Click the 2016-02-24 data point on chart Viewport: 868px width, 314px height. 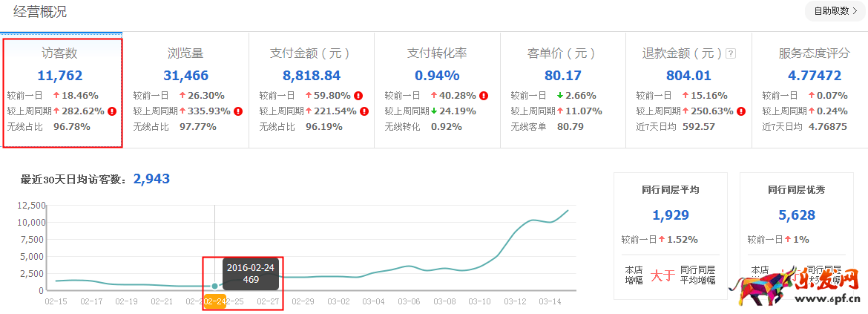215,286
